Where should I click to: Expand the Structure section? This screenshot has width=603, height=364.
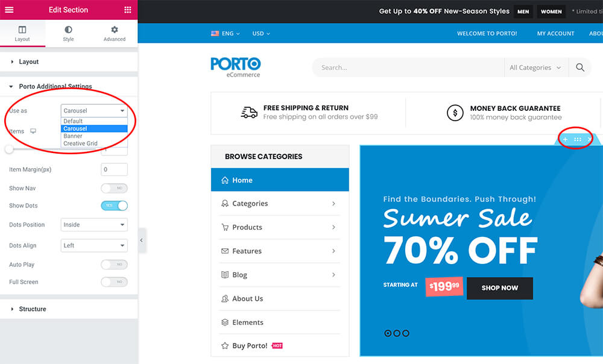(x=33, y=309)
